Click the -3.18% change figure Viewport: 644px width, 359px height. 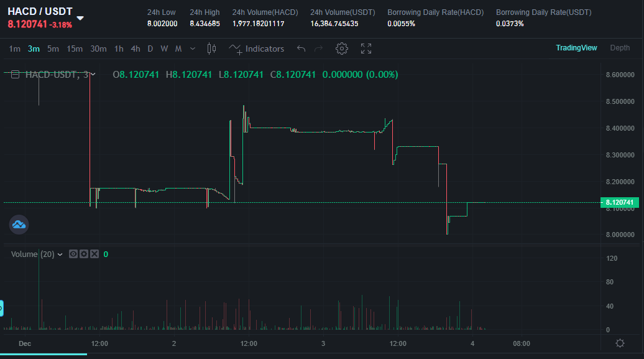pos(61,25)
